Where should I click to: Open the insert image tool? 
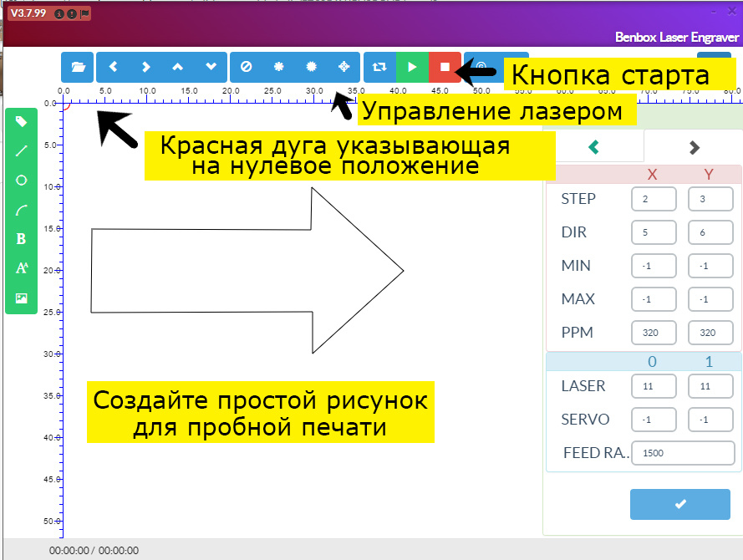[x=22, y=298]
